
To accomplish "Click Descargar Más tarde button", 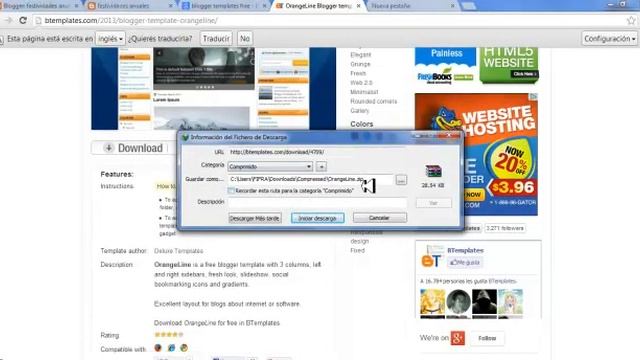I will click(x=254, y=218).
